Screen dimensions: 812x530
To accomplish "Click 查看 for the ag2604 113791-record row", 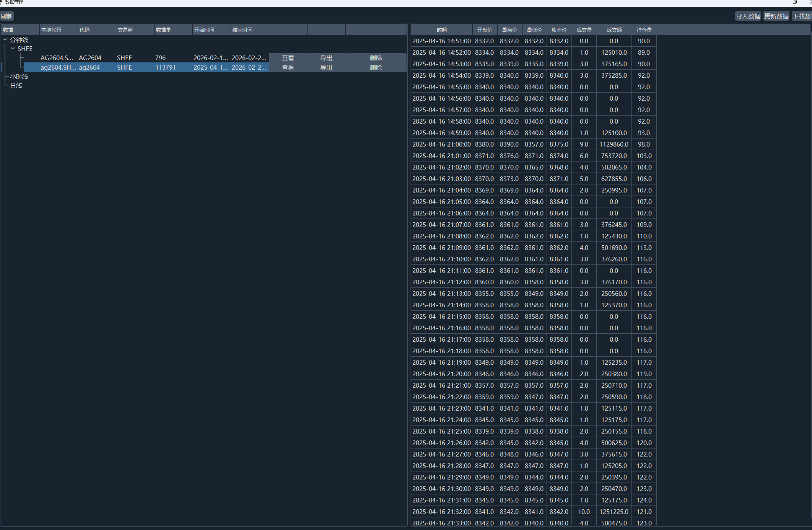I will 288,67.
